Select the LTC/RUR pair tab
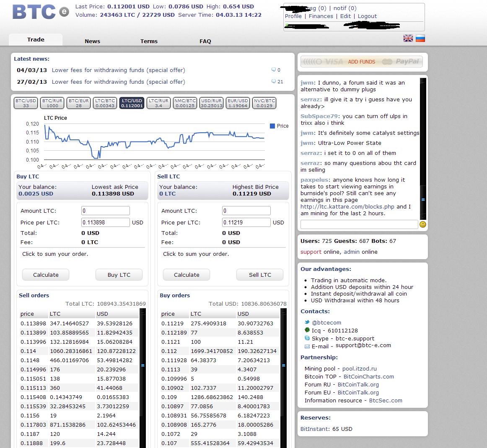The image size is (487, 448). click(158, 103)
